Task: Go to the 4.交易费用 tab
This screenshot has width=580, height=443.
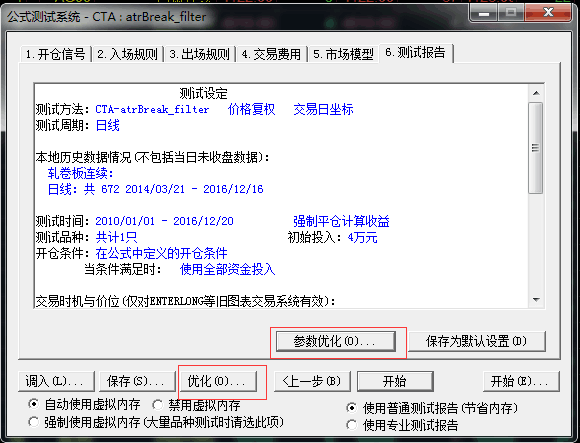Action: [272, 54]
